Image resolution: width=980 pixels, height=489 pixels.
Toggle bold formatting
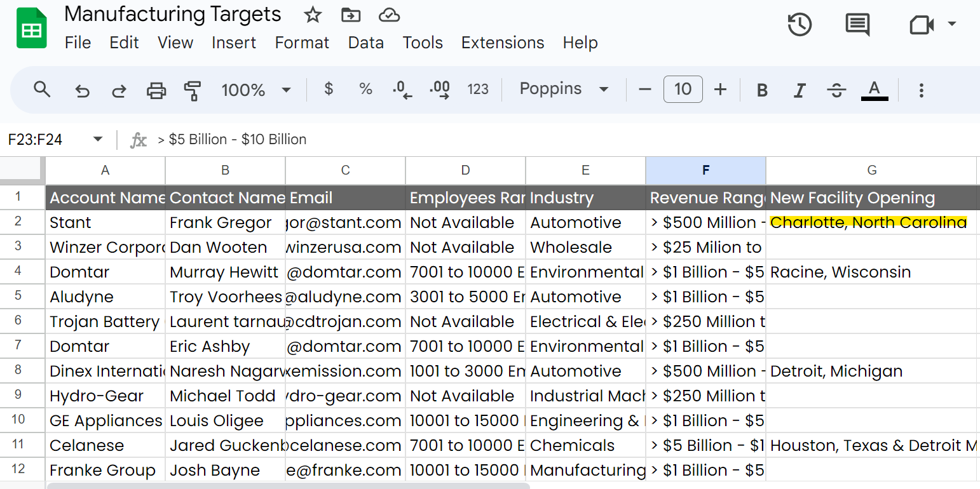click(762, 90)
